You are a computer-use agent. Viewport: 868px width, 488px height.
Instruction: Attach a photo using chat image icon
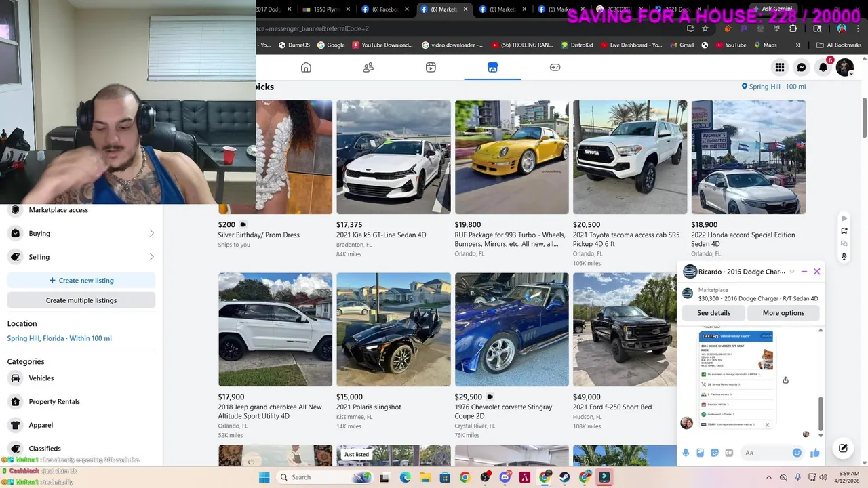pos(700,453)
